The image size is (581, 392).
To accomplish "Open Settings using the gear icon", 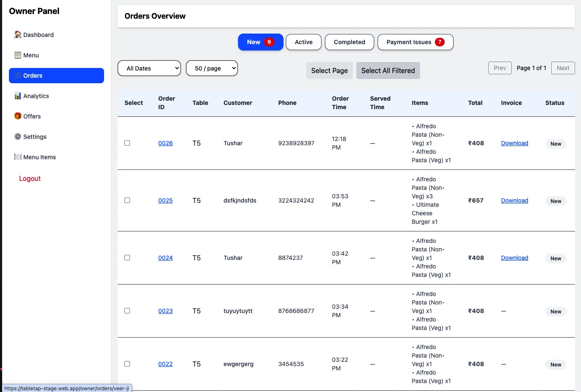I will pos(17,136).
